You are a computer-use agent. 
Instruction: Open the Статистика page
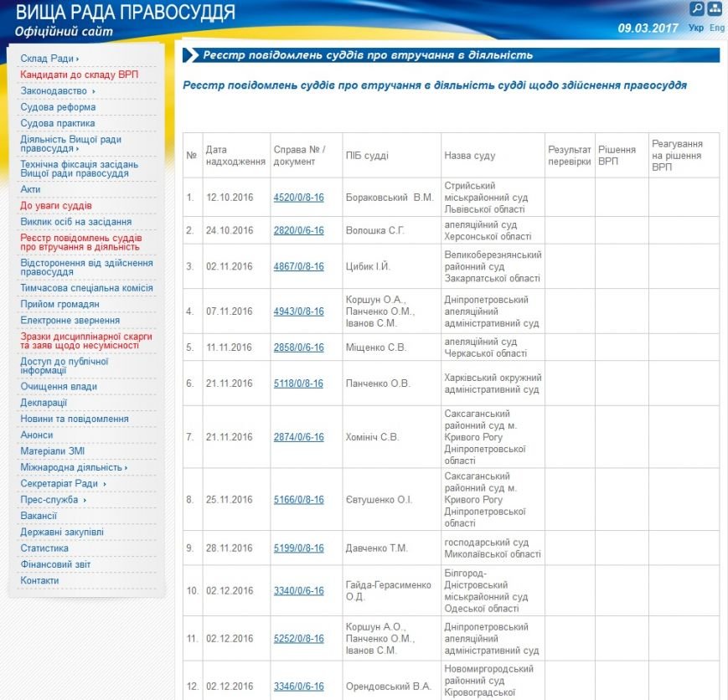(44, 548)
